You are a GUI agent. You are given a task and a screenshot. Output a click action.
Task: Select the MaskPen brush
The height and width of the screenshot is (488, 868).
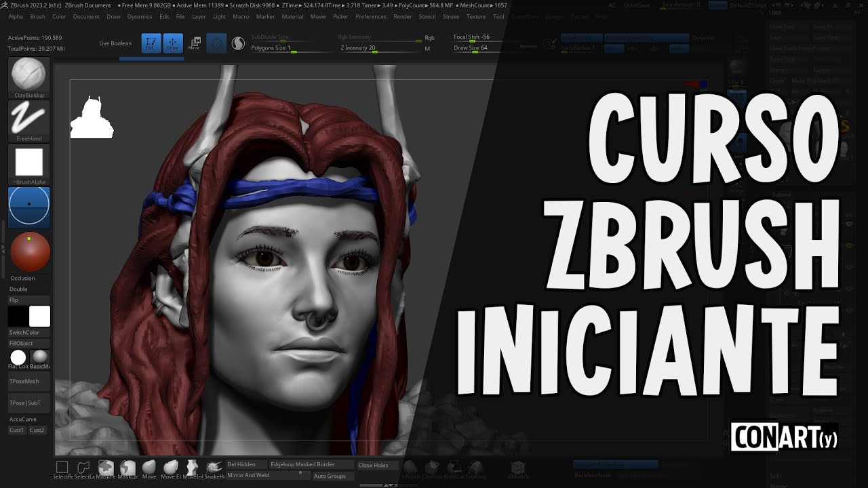click(x=105, y=469)
